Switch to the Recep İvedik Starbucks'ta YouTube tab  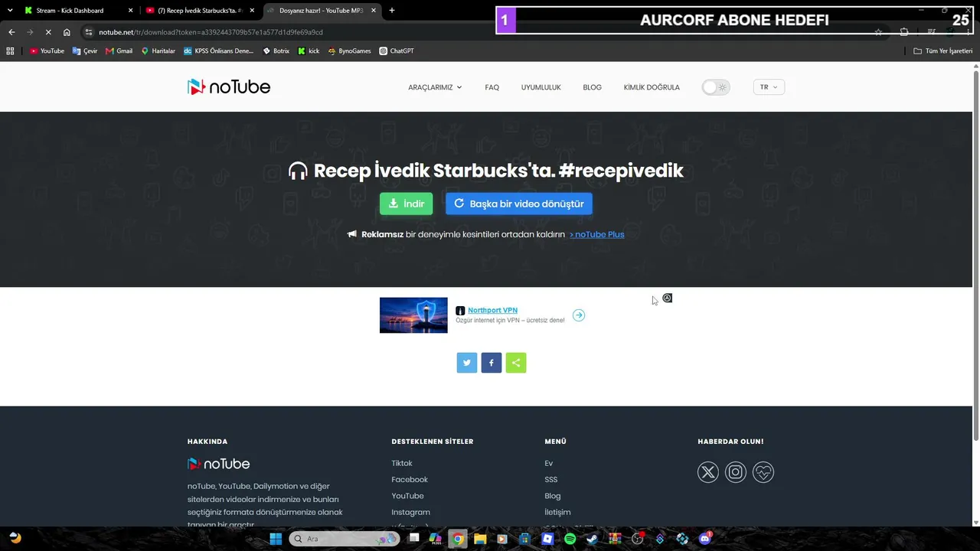[x=199, y=11]
